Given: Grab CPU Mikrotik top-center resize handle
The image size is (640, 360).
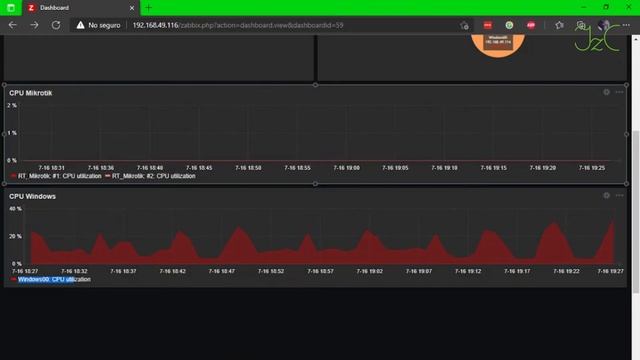Looking at the screenshot, I should pos(315,85).
